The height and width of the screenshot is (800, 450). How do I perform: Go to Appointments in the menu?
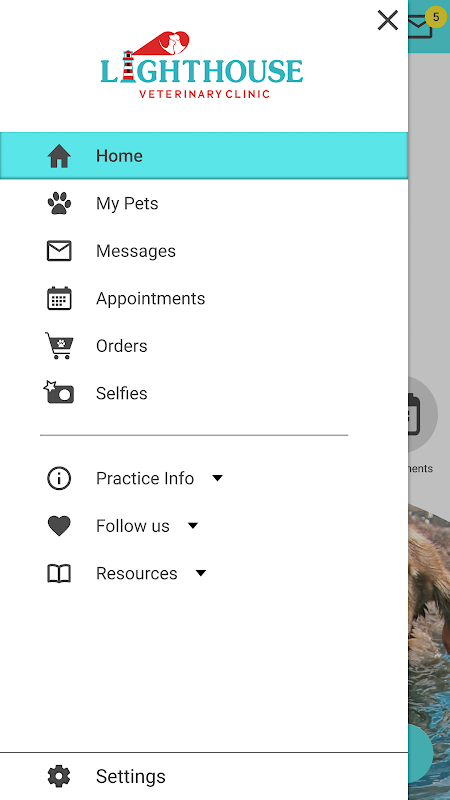click(204, 298)
